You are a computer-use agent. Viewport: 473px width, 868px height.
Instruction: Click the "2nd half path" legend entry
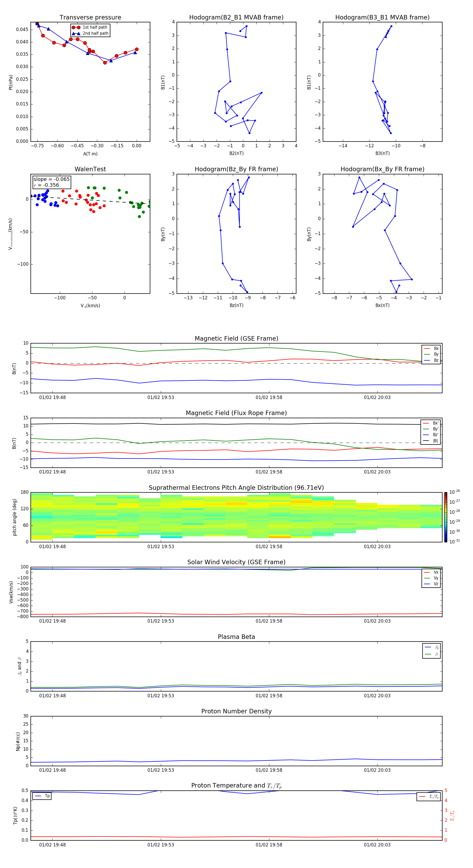coord(90,33)
